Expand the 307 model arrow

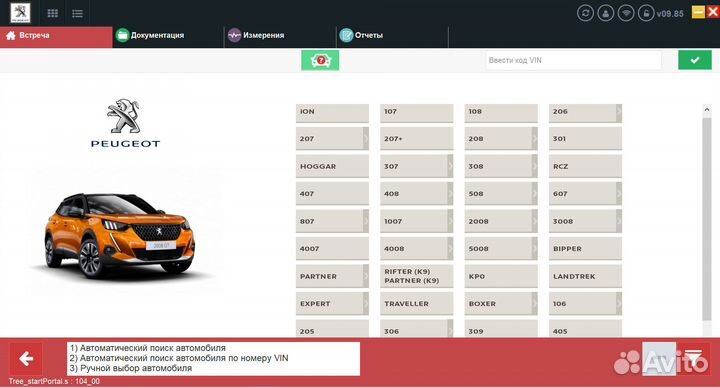tap(450, 166)
